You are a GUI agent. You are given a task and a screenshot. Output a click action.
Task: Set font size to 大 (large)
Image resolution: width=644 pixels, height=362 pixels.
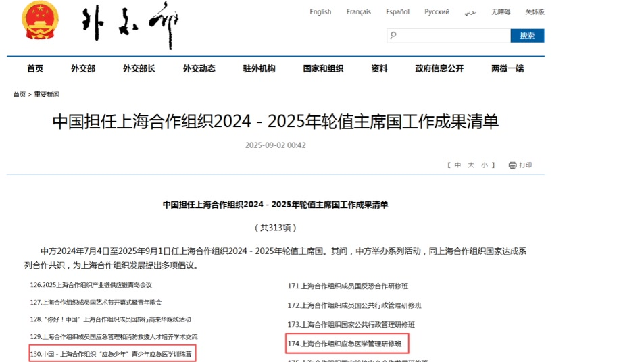(471, 165)
